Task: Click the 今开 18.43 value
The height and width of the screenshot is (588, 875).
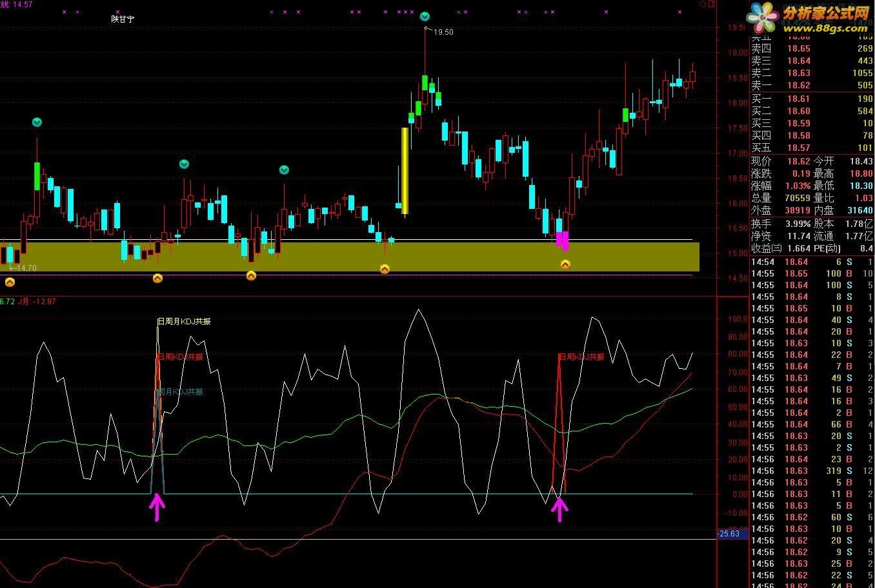Action: coord(861,161)
